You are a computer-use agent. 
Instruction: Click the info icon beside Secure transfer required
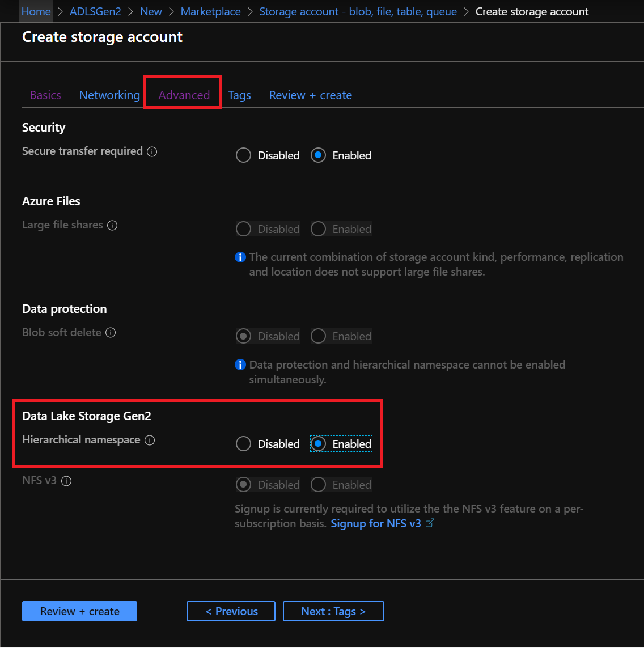click(151, 152)
